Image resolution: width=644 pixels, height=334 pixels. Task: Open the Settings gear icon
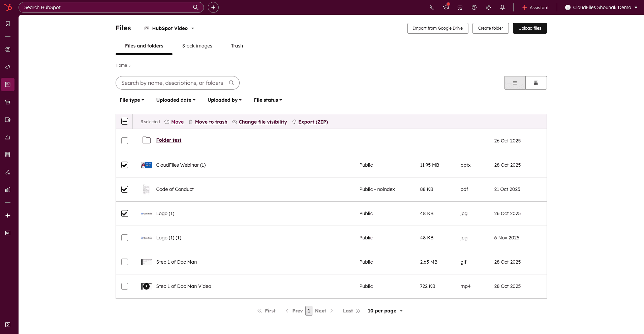[x=488, y=7]
